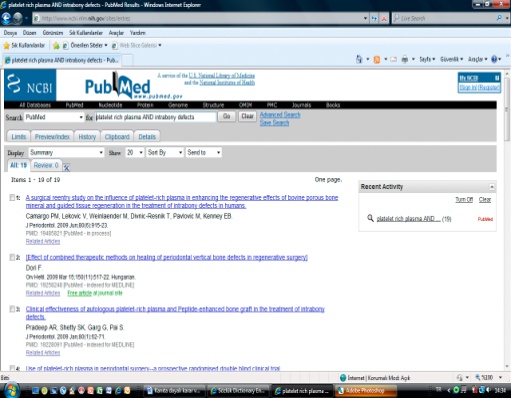Click the orange RSS feeds icon

pyautogui.click(x=377, y=59)
